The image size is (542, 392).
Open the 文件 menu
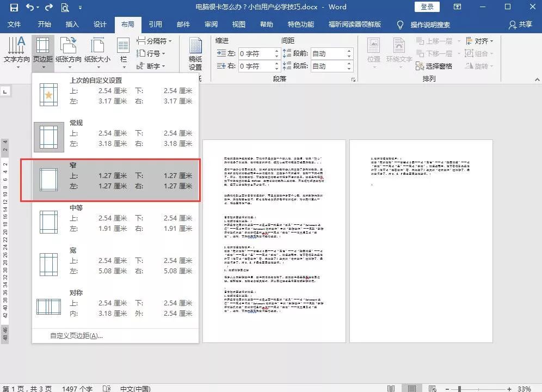click(15, 24)
